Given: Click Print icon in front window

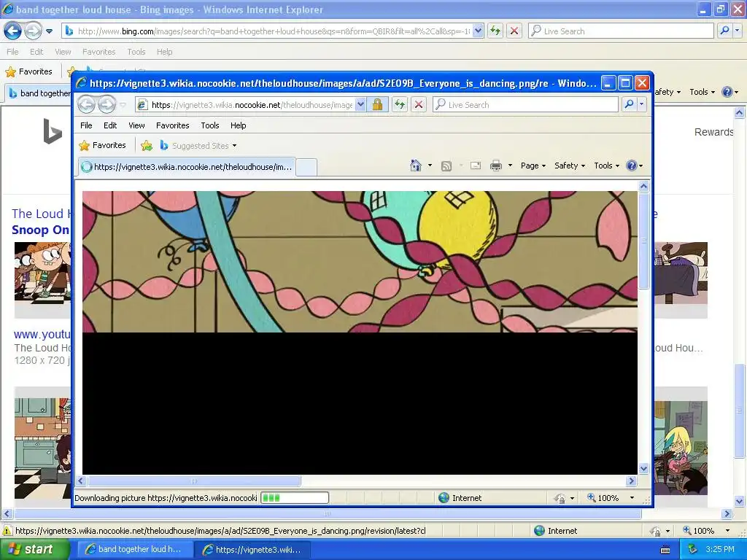Looking at the screenshot, I should [496, 166].
